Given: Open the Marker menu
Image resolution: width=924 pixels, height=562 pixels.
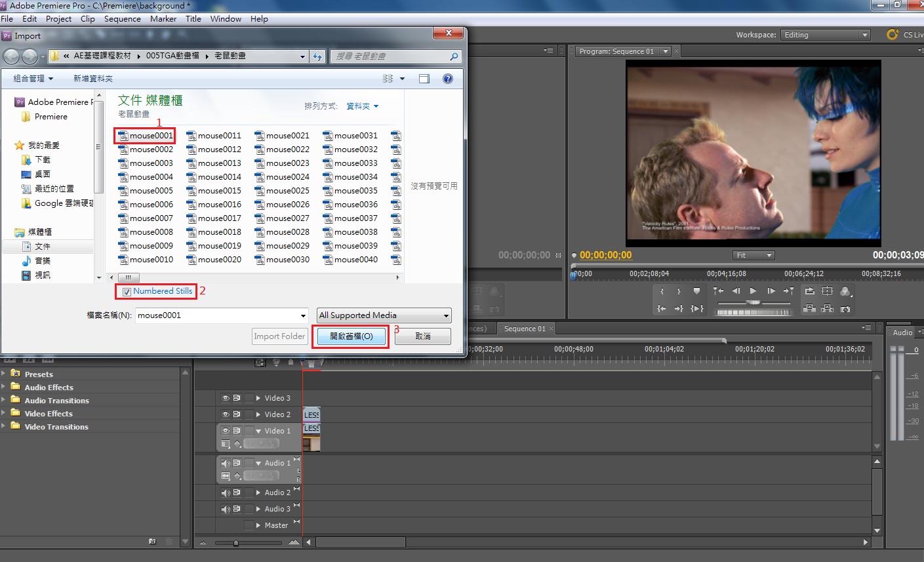Looking at the screenshot, I should pyautogui.click(x=163, y=19).
